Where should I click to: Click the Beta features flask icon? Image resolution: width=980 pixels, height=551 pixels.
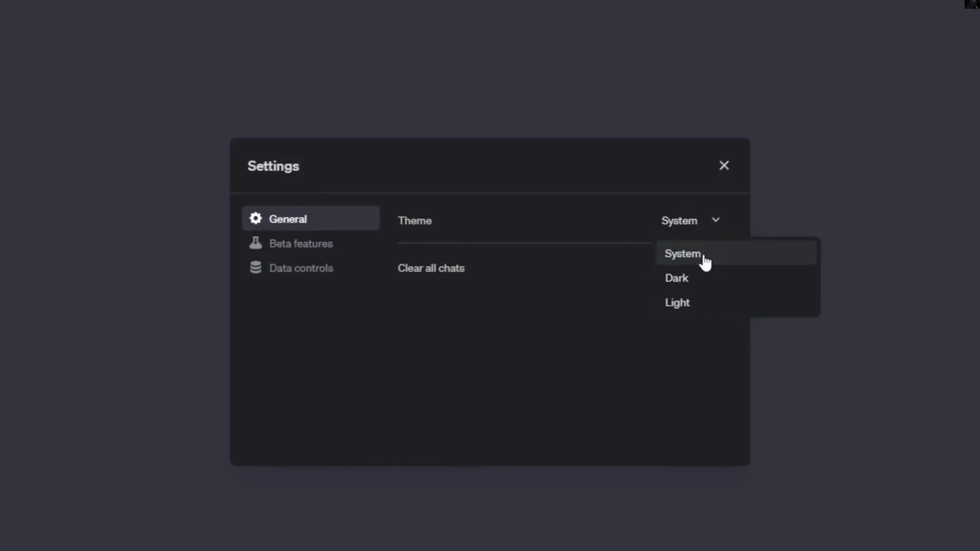point(255,243)
